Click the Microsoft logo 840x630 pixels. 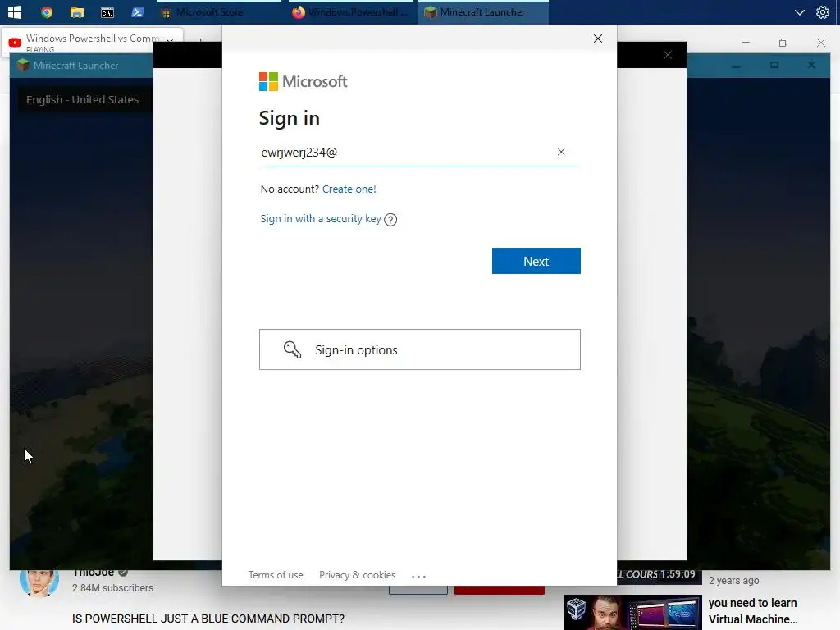304,81
